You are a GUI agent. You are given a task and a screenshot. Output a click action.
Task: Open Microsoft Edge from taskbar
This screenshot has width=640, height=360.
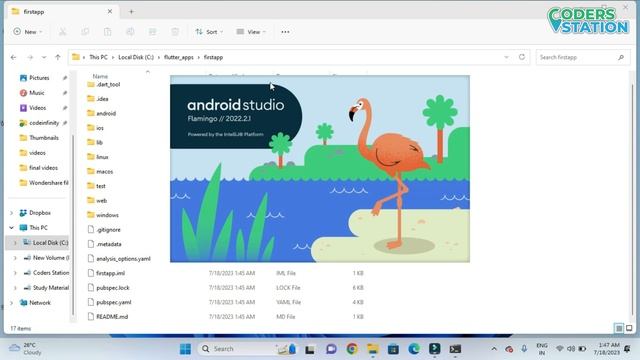(414, 349)
